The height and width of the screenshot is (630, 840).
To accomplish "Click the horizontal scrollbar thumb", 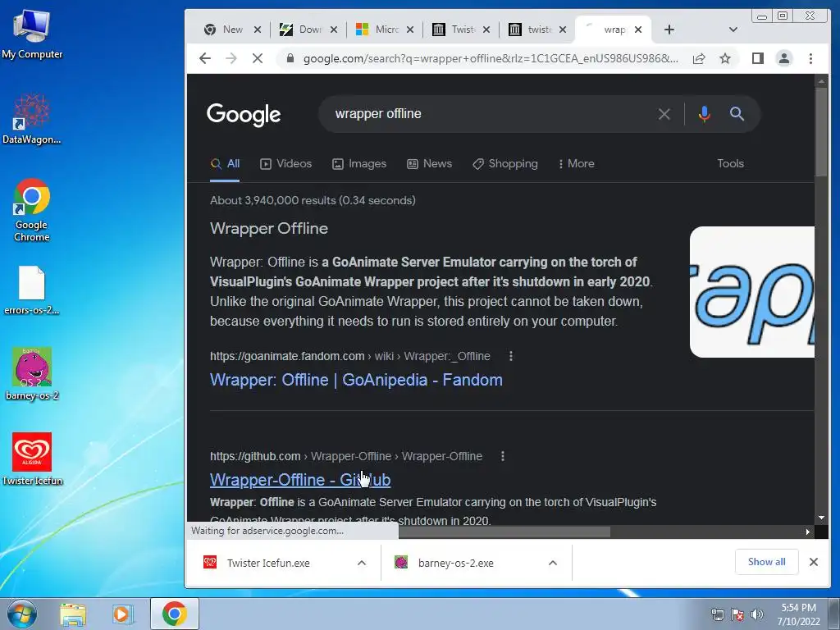I will point(504,532).
